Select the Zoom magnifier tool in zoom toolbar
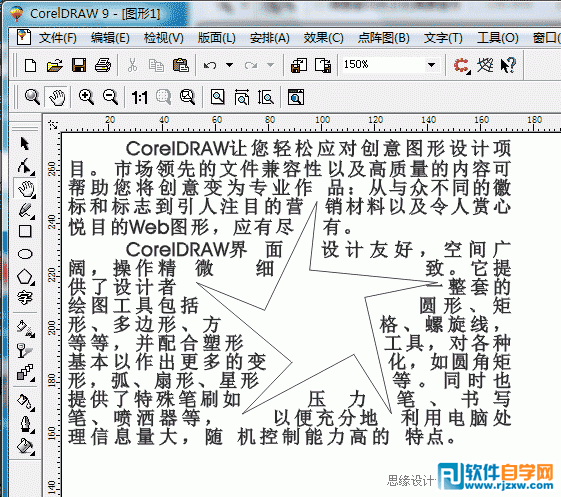The image size is (561, 497). coord(32,97)
